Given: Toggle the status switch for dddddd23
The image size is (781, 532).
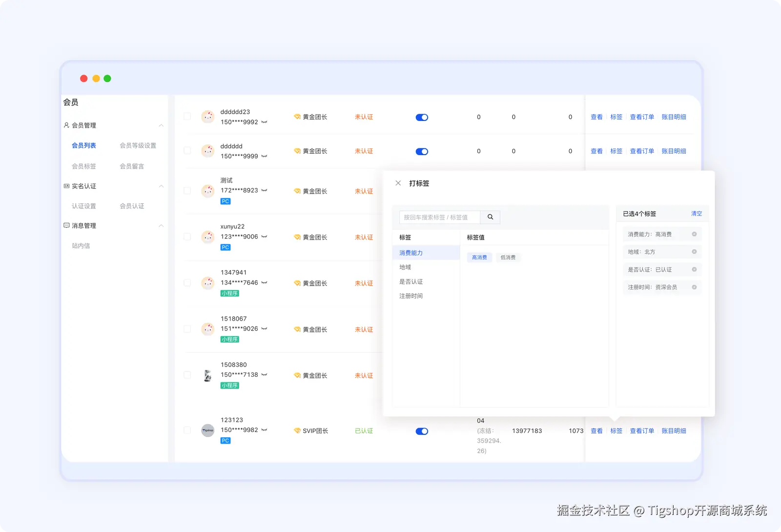Looking at the screenshot, I should pos(422,117).
